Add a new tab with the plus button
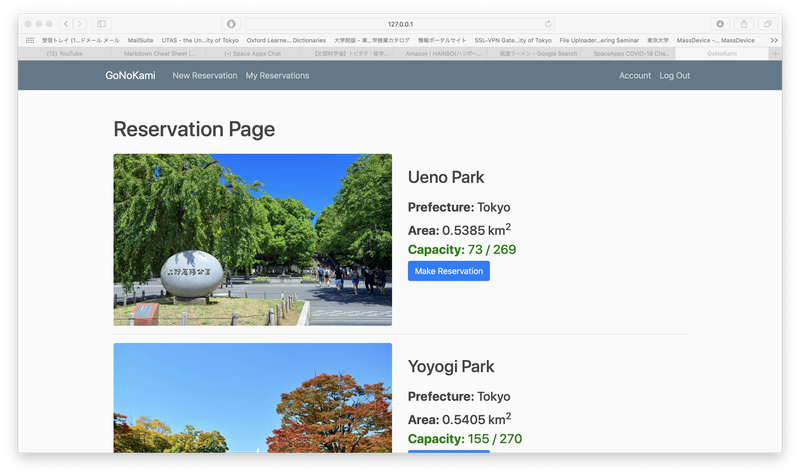The image size is (800, 475). [x=775, y=54]
